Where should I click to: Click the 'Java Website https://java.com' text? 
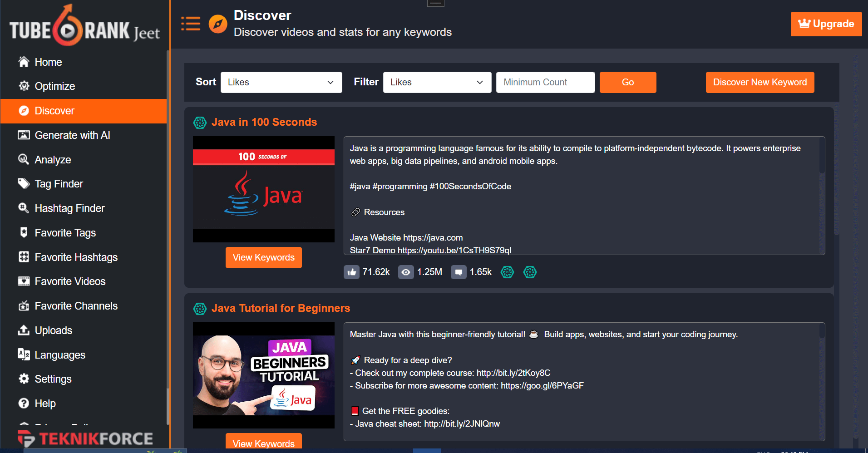click(406, 238)
